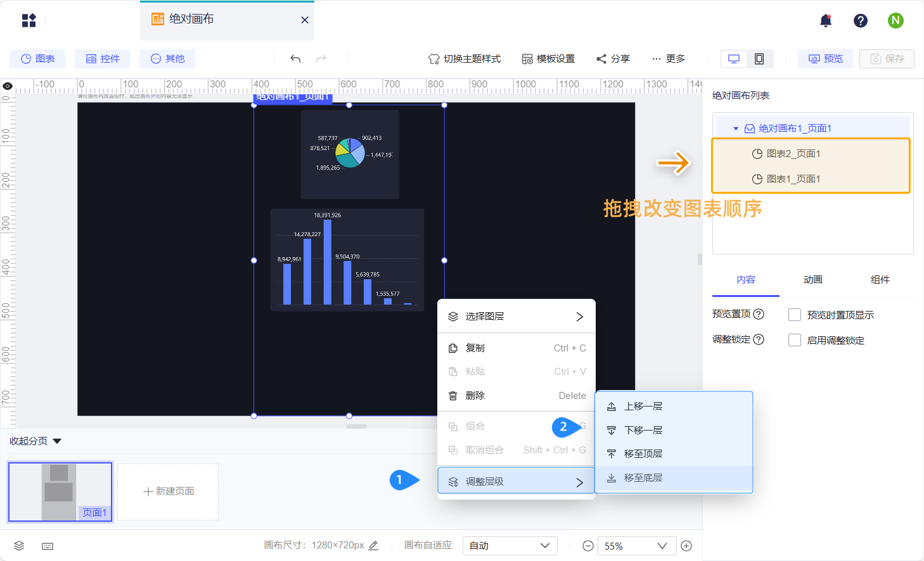Collapse 绝对画布1_页面1 tree node arrow
Viewport: 924px width, 561px height.
click(736, 129)
